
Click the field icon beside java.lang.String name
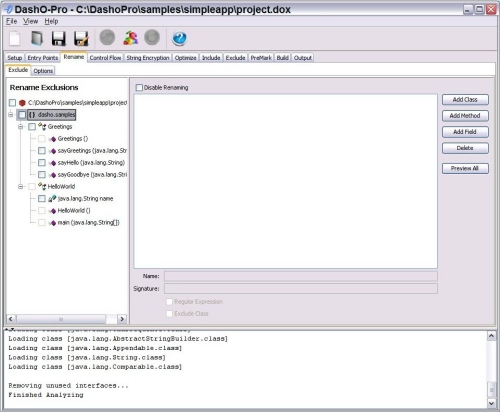coord(52,199)
